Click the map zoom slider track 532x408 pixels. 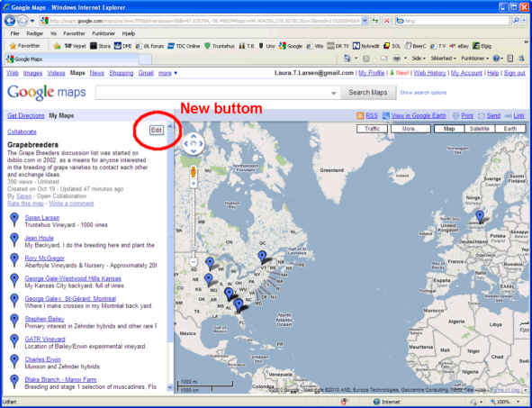194,222
